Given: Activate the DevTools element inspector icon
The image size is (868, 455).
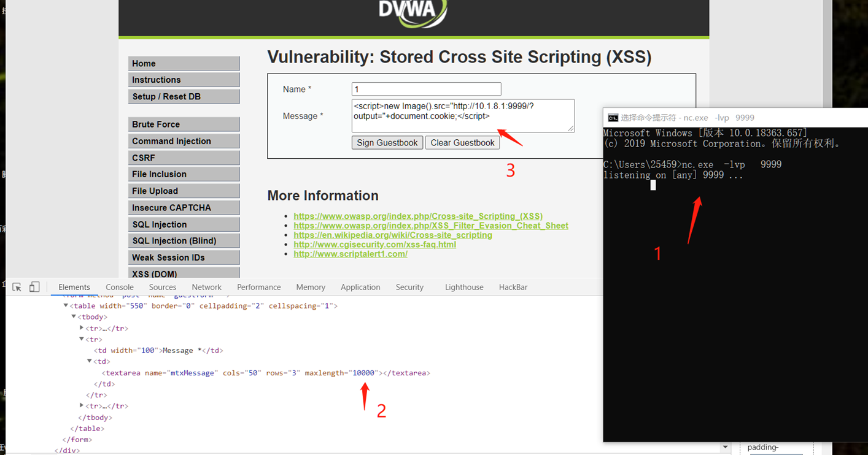Looking at the screenshot, I should click(17, 287).
